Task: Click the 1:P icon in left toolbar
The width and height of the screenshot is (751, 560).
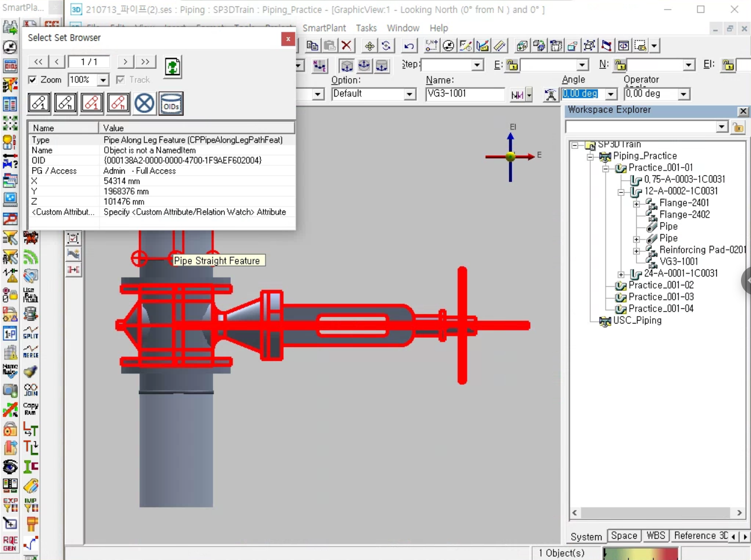Action: 10,334
